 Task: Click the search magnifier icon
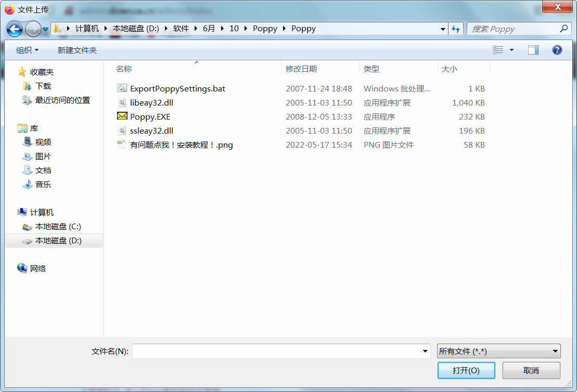point(563,29)
